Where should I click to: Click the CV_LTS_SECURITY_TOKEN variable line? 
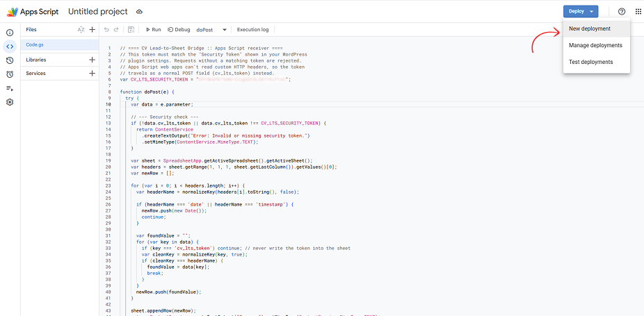point(205,80)
